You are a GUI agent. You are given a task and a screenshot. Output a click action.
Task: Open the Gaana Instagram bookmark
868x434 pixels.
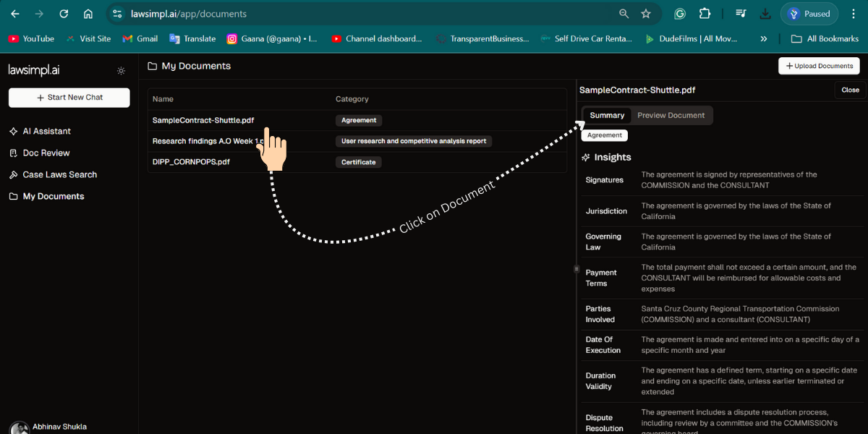click(272, 39)
